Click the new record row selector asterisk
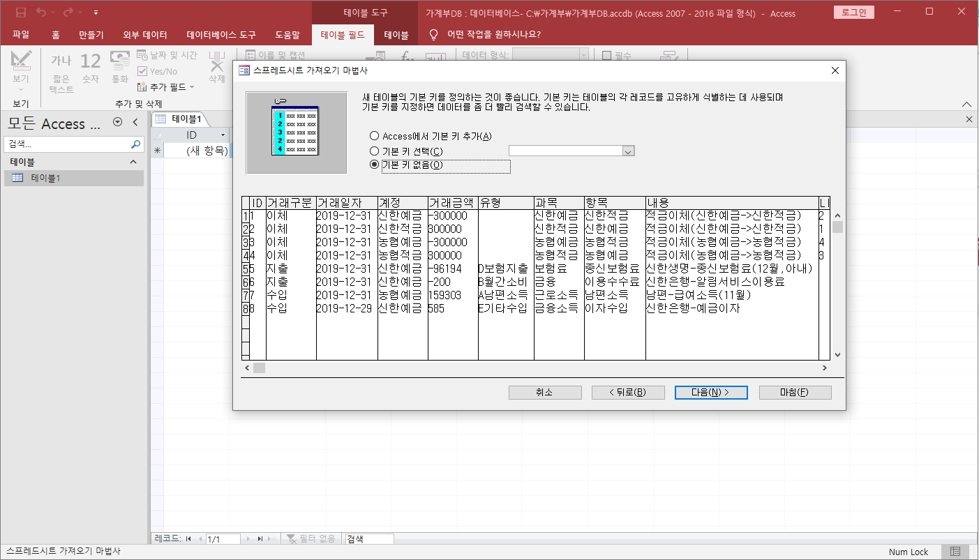 157,150
